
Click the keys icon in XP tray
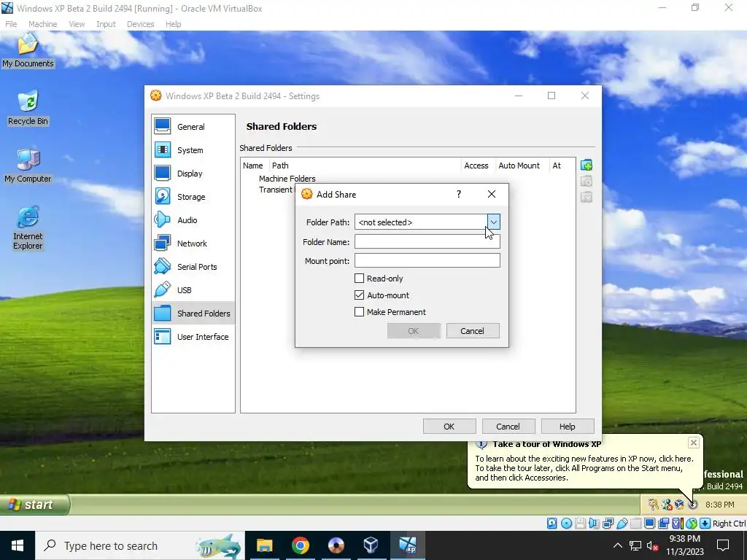pos(654,505)
